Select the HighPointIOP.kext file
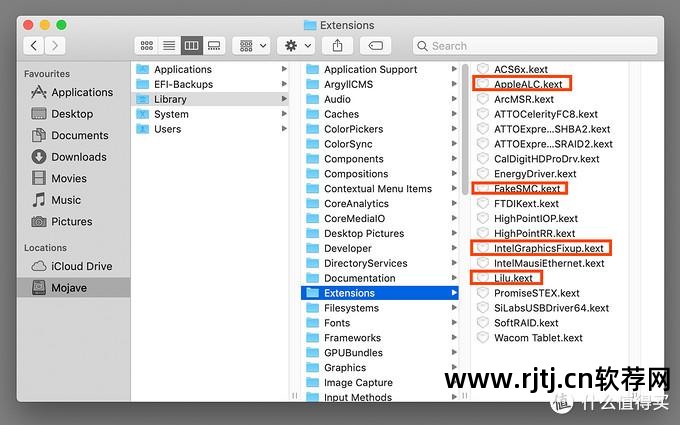The image size is (680, 425). (528, 219)
